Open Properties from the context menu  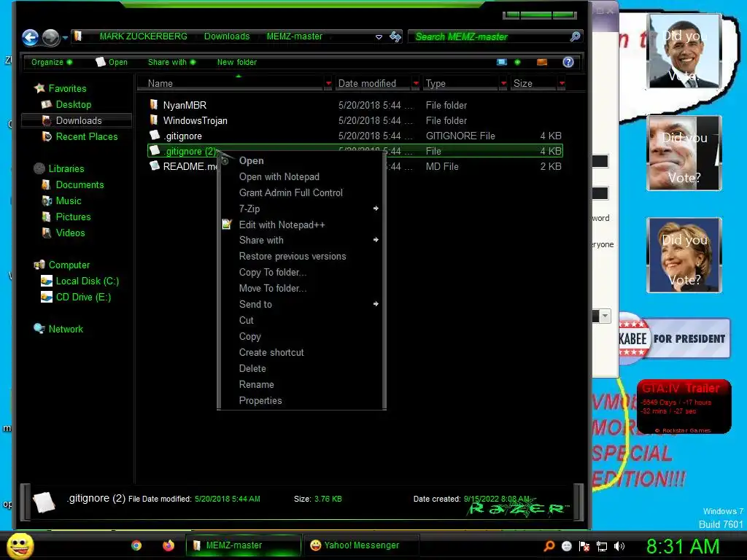pyautogui.click(x=301, y=400)
